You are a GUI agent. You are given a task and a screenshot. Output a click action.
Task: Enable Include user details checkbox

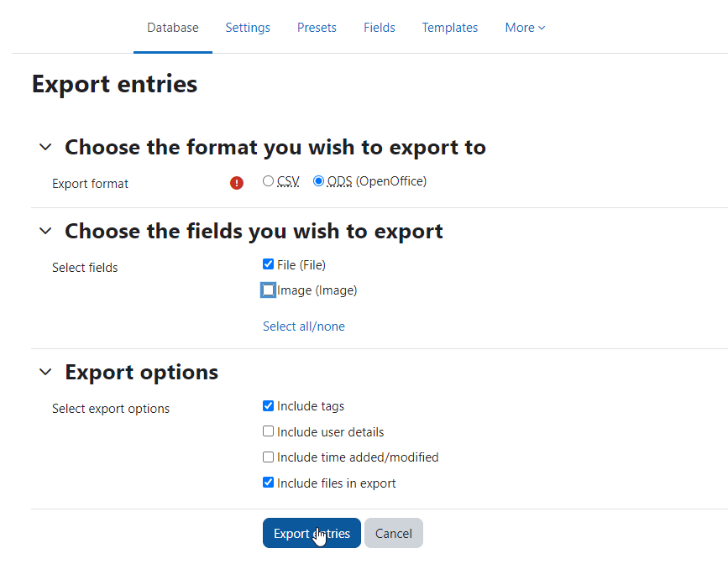click(x=268, y=431)
